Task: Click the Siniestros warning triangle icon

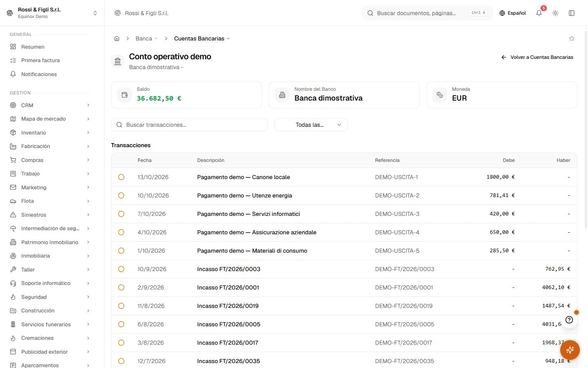Action: tap(13, 215)
